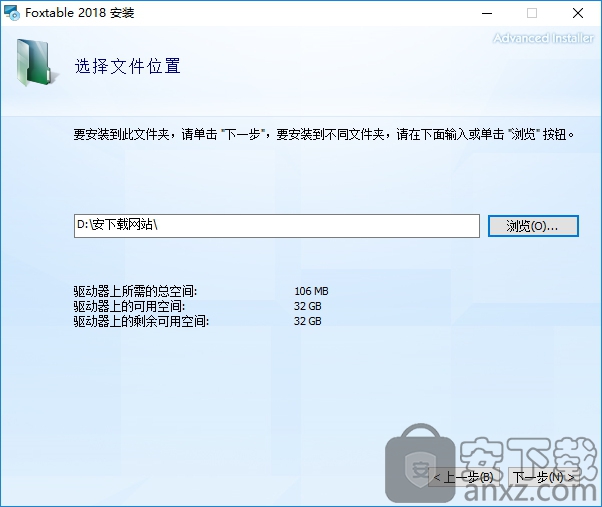The width and height of the screenshot is (602, 507).
Task: Click the Foxtable 2018 安装 title text
Action: click(x=79, y=13)
